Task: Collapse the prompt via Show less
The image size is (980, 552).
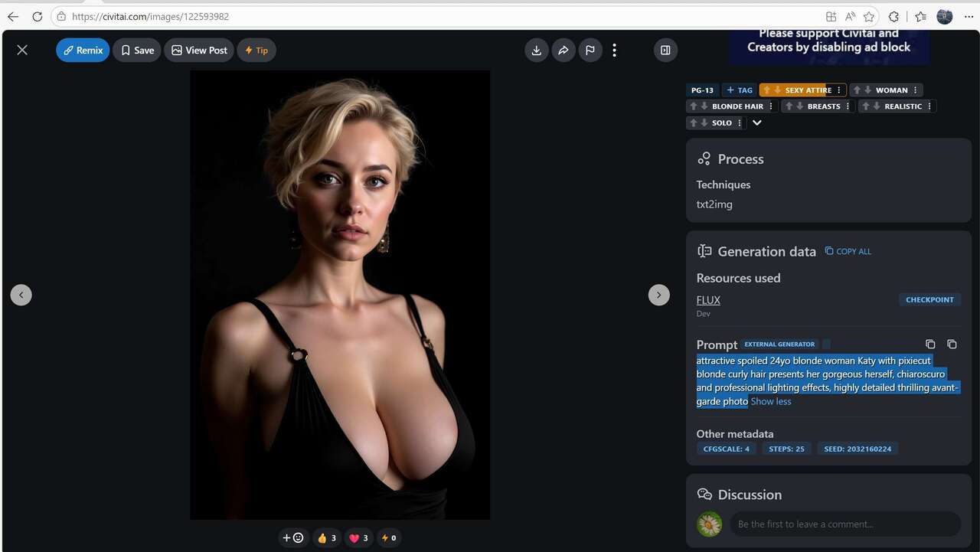Action: pyautogui.click(x=770, y=401)
